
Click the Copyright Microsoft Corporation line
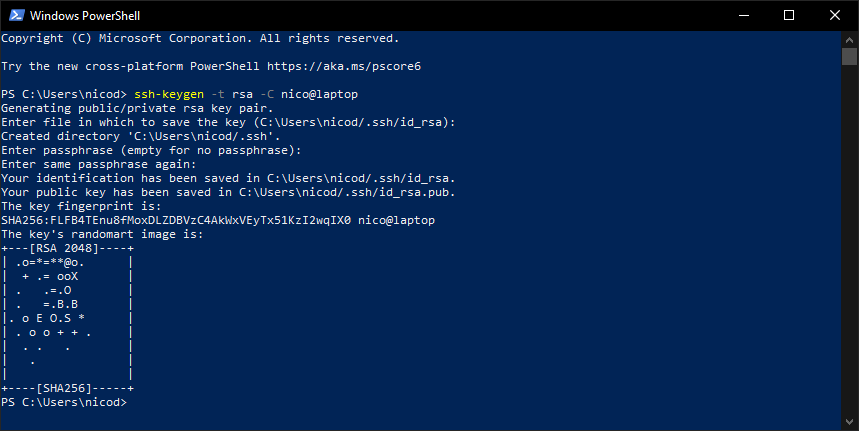coord(200,38)
